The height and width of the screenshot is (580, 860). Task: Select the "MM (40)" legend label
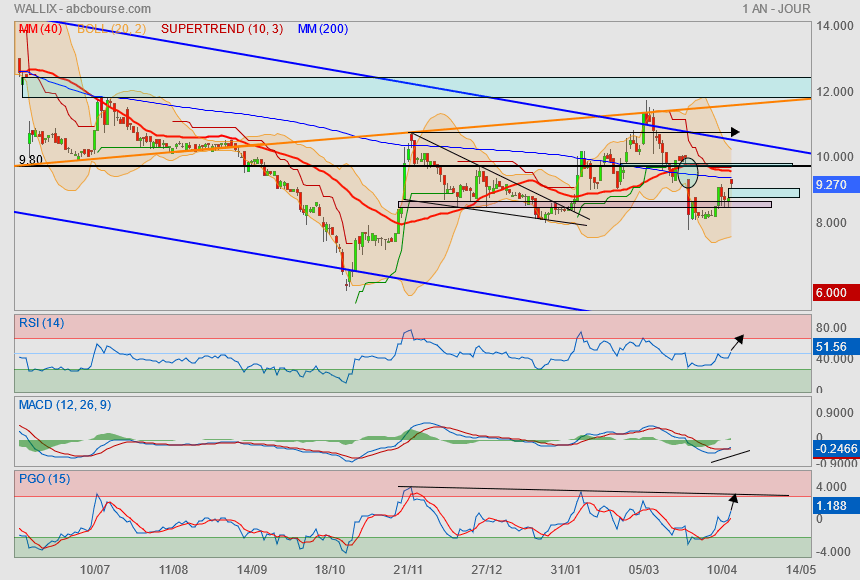tap(41, 29)
